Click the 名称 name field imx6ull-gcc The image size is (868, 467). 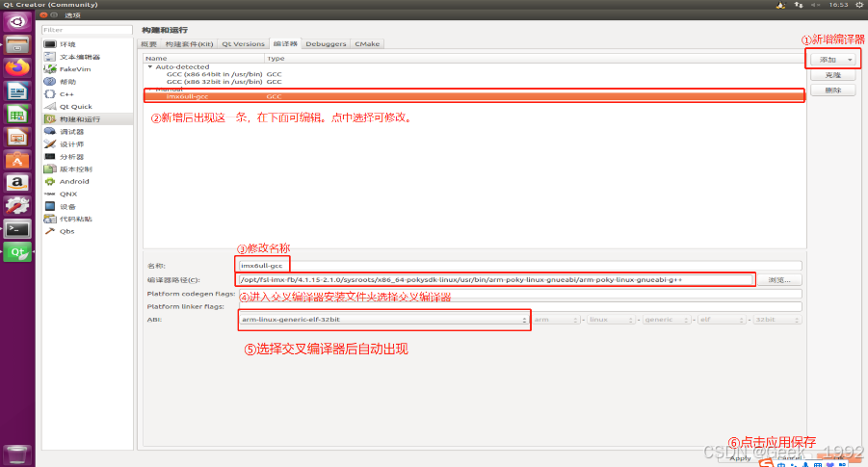[520, 266]
